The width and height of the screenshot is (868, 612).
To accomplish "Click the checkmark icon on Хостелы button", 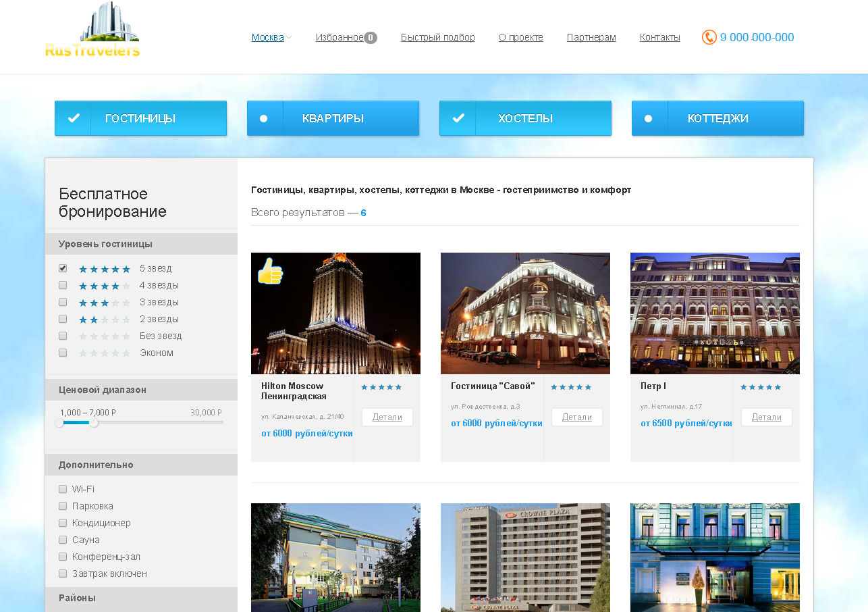I will pos(458,118).
